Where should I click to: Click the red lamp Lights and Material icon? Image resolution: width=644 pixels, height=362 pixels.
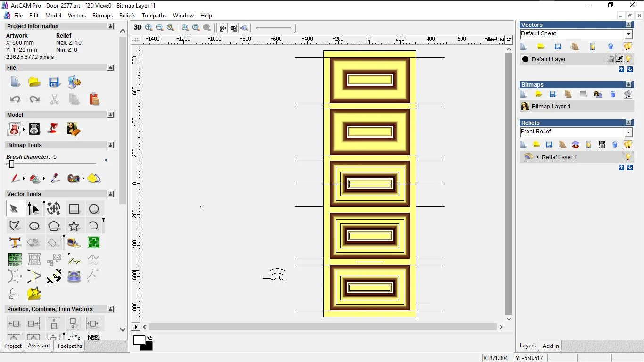[54, 129]
